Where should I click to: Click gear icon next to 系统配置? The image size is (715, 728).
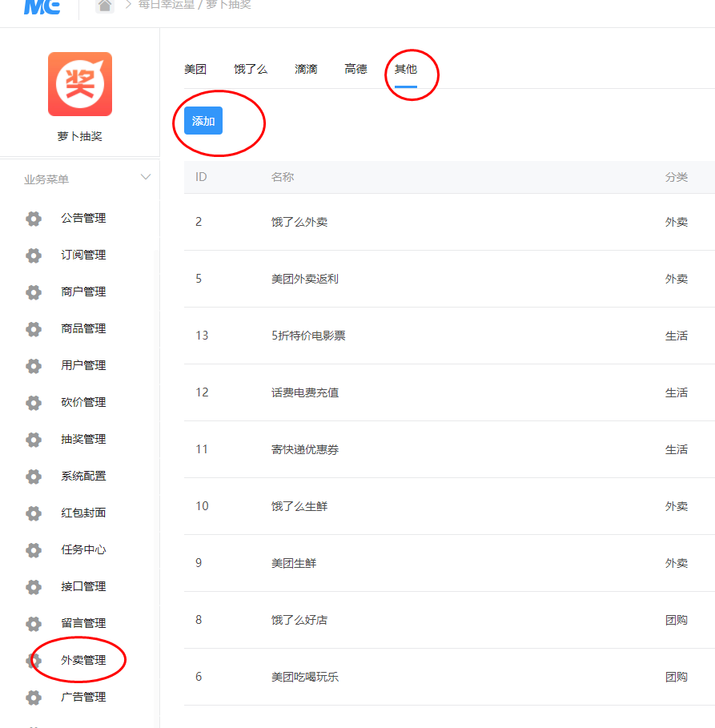coord(34,477)
